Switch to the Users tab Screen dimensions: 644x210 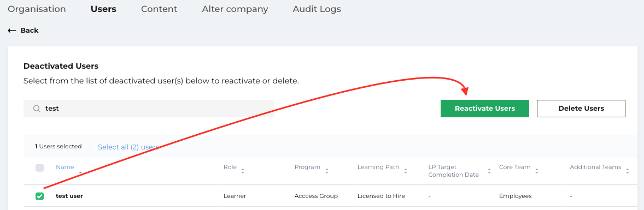tap(103, 9)
